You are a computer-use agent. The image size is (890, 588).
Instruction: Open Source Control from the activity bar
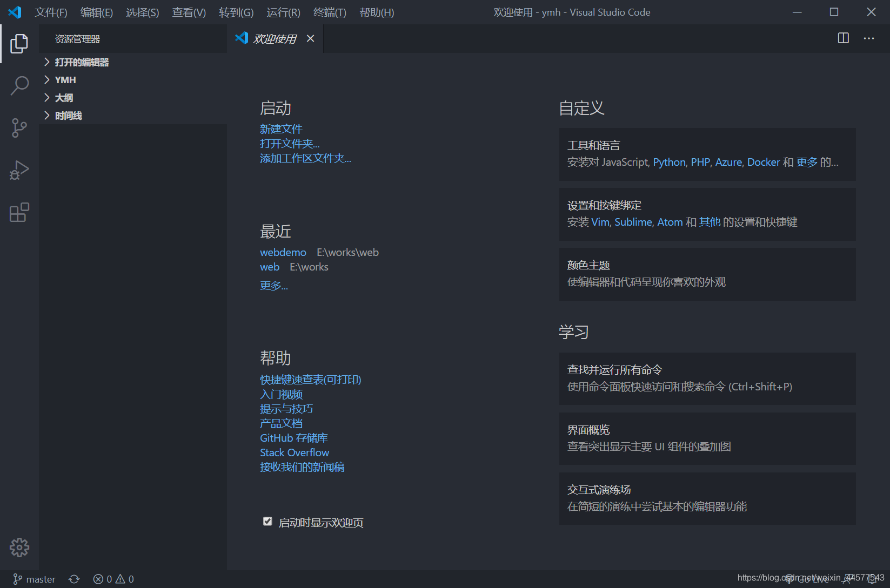tap(19, 128)
